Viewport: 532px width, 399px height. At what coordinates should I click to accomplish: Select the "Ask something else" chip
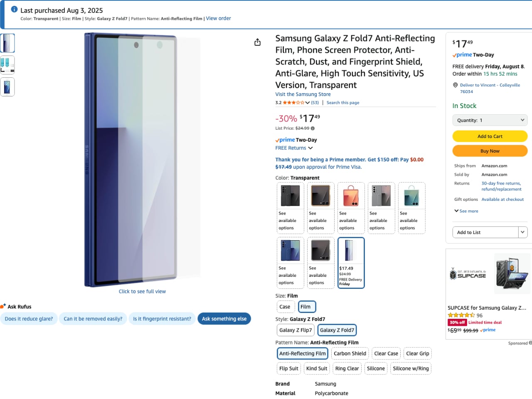coord(224,319)
